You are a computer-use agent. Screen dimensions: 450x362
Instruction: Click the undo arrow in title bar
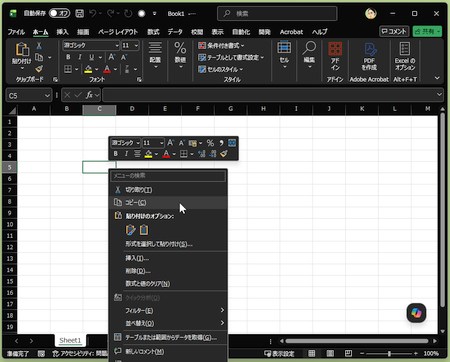[93, 13]
